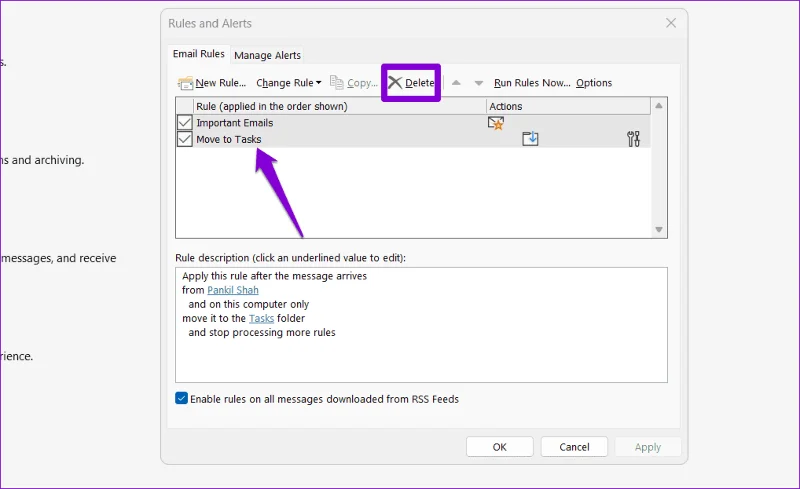This screenshot has width=800, height=489.
Task: Switch to the Manage Alerts tab
Action: coord(267,55)
